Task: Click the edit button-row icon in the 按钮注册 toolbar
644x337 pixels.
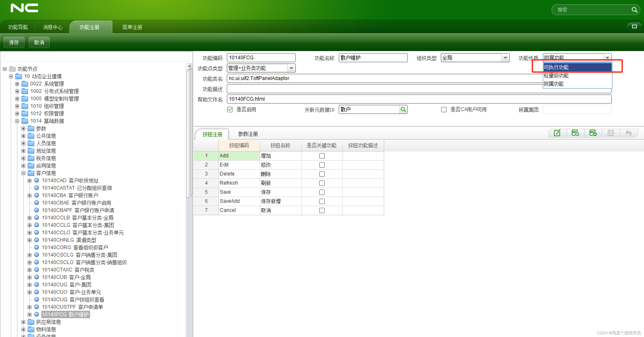Action: point(557,133)
